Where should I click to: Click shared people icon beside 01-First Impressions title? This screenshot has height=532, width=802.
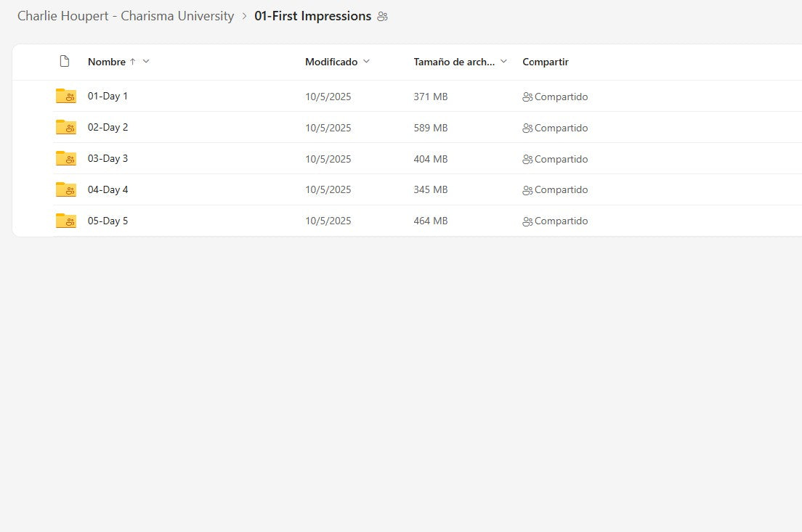pyautogui.click(x=382, y=17)
